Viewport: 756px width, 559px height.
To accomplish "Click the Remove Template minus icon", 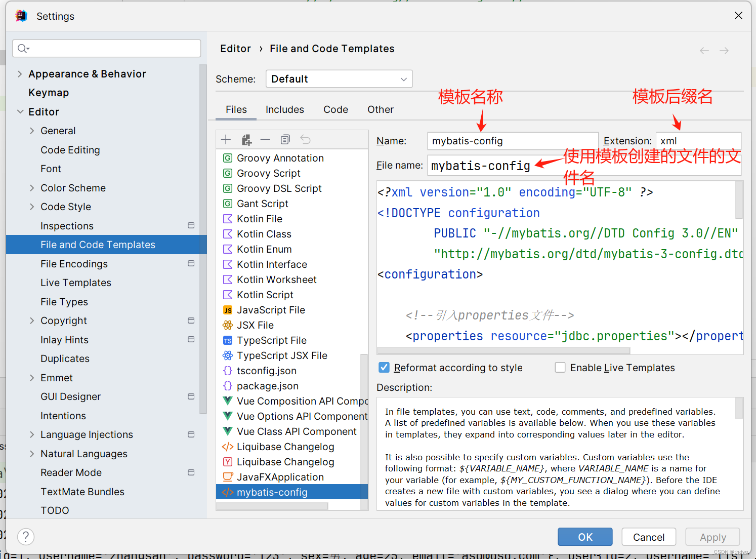I will pos(265,140).
